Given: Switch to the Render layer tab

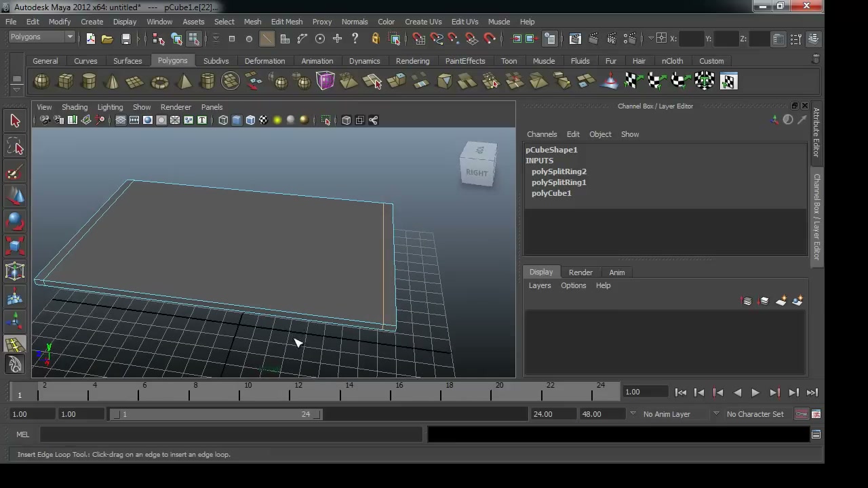Looking at the screenshot, I should pyautogui.click(x=580, y=272).
